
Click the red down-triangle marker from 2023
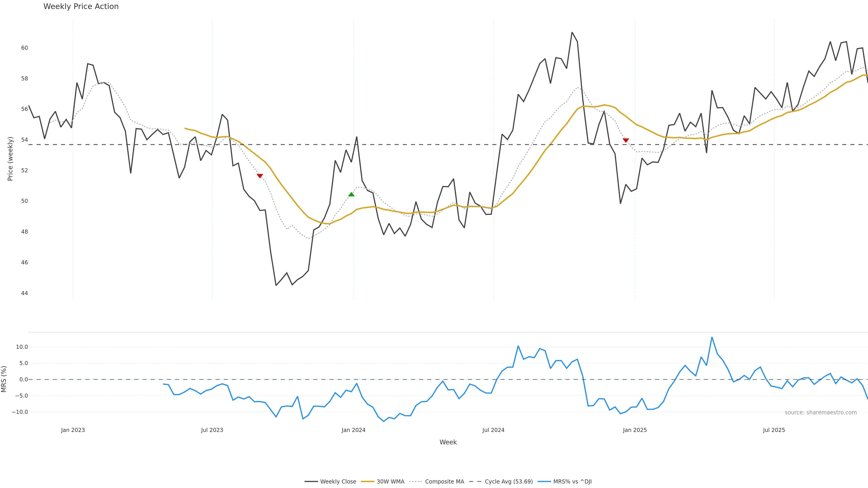point(260,176)
